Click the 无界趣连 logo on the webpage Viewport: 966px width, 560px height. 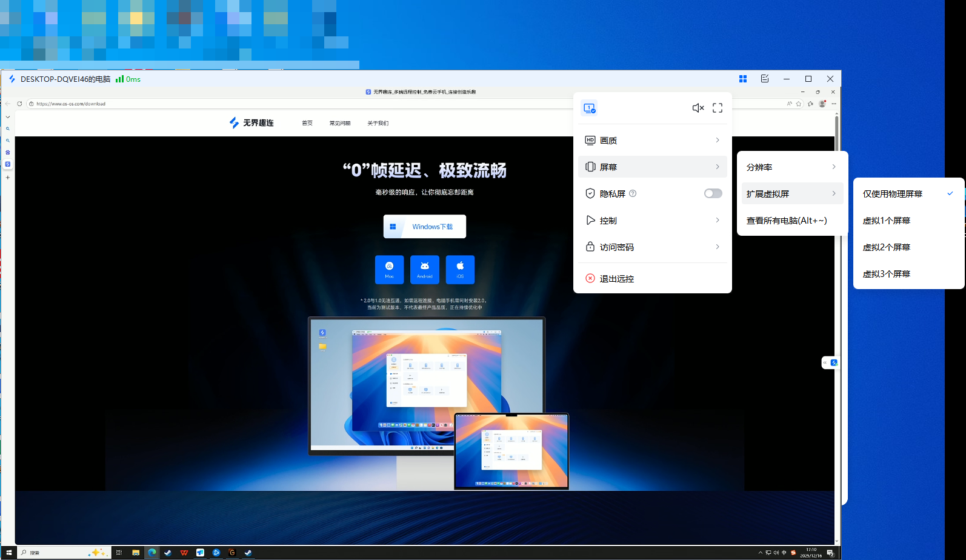pyautogui.click(x=251, y=122)
